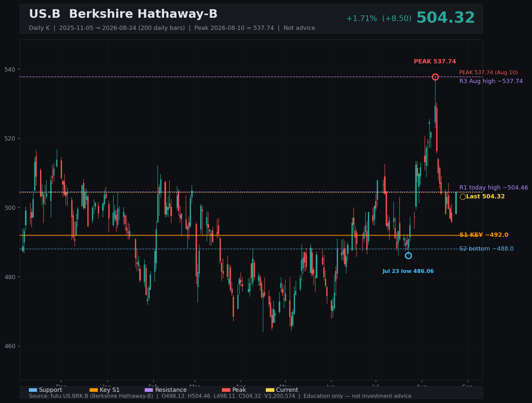Click the 'PEAK 537.74' bold annotation
The height and width of the screenshot is (403, 532).
pyautogui.click(x=435, y=61)
